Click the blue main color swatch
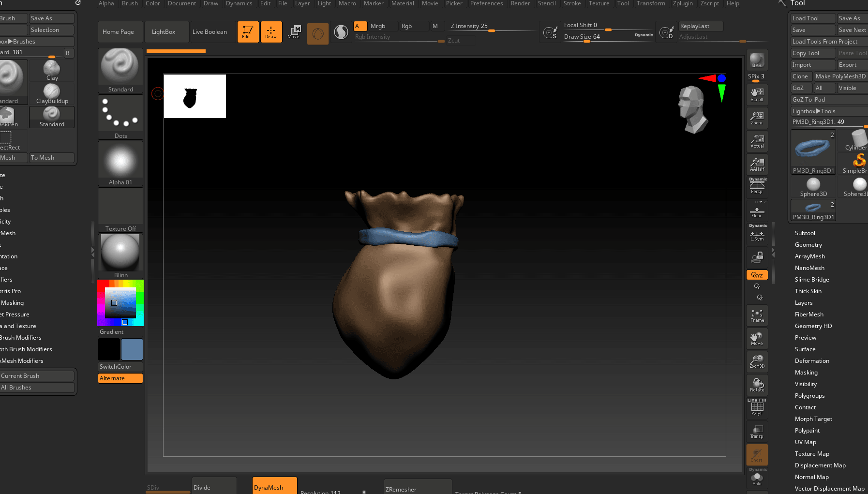Viewport: 868px width, 494px height. click(132, 349)
